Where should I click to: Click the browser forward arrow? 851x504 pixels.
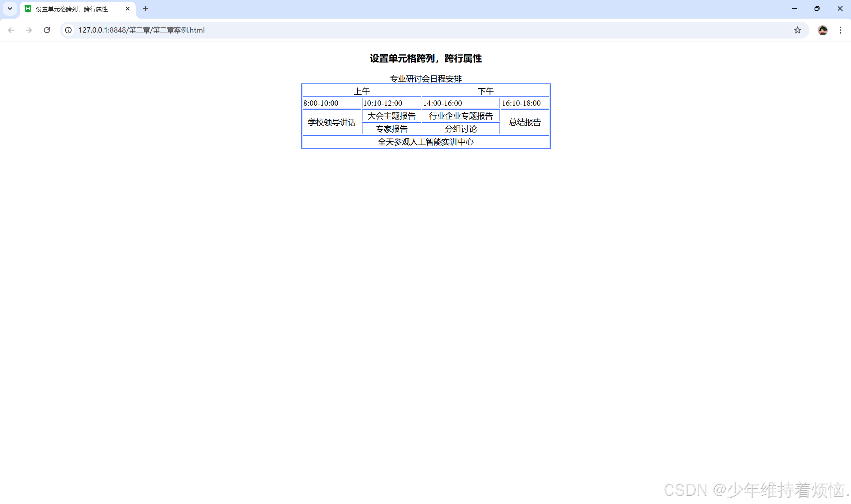coord(29,30)
